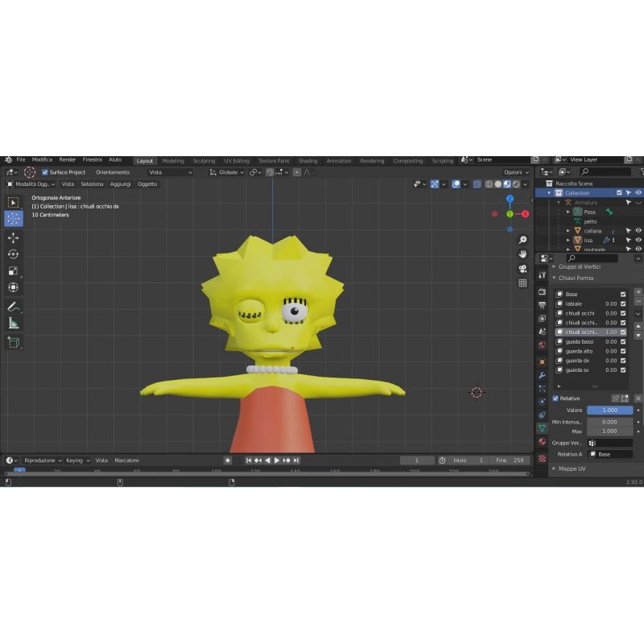Disable the guarda sx shape key checkbox

pyautogui.click(x=623, y=370)
